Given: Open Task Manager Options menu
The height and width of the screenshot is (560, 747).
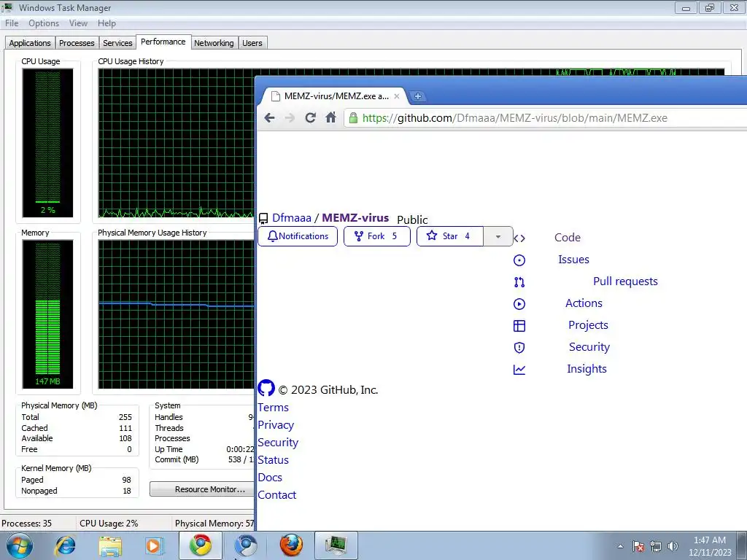Looking at the screenshot, I should click(x=44, y=23).
